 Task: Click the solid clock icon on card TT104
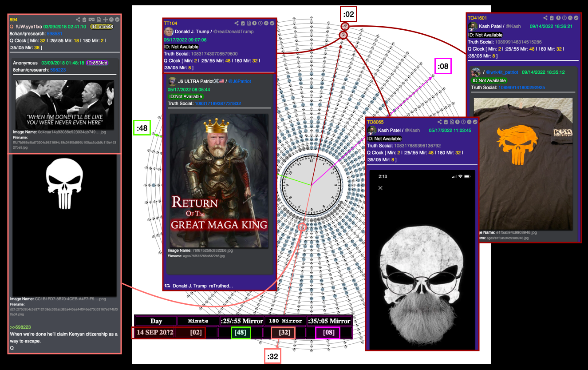(x=254, y=23)
